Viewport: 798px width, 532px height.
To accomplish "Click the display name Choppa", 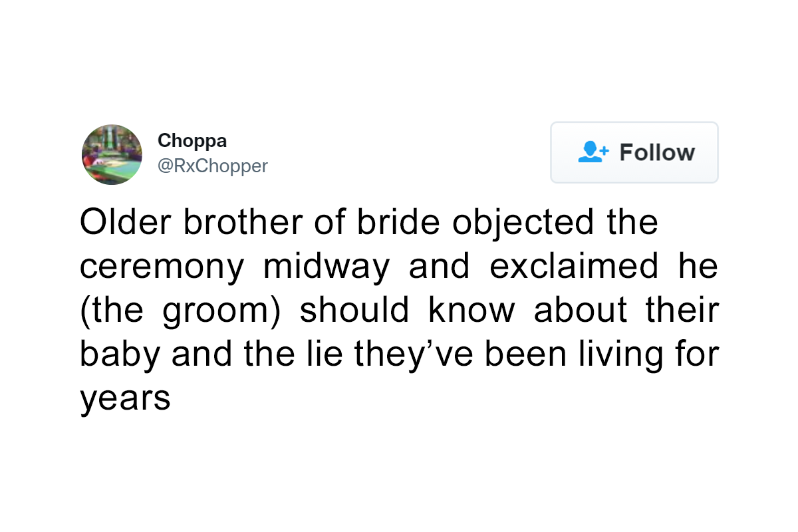I will [192, 140].
